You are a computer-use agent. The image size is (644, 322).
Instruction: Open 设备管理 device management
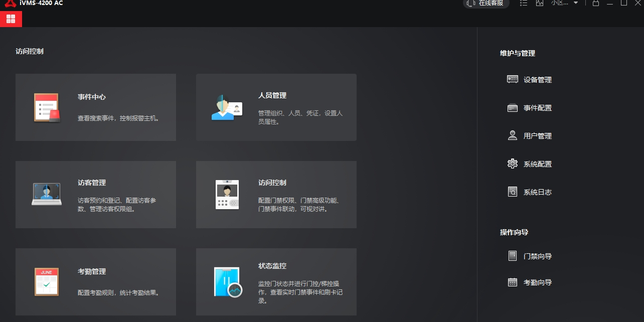click(x=537, y=80)
